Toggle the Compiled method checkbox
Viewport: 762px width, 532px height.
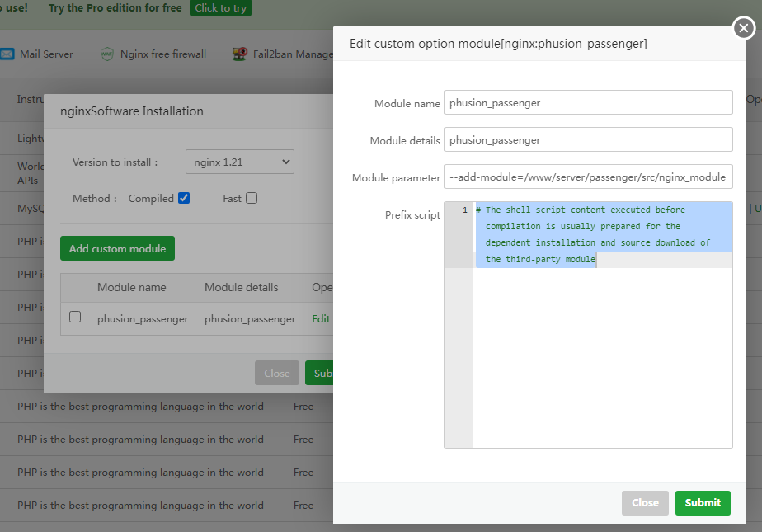pos(184,198)
